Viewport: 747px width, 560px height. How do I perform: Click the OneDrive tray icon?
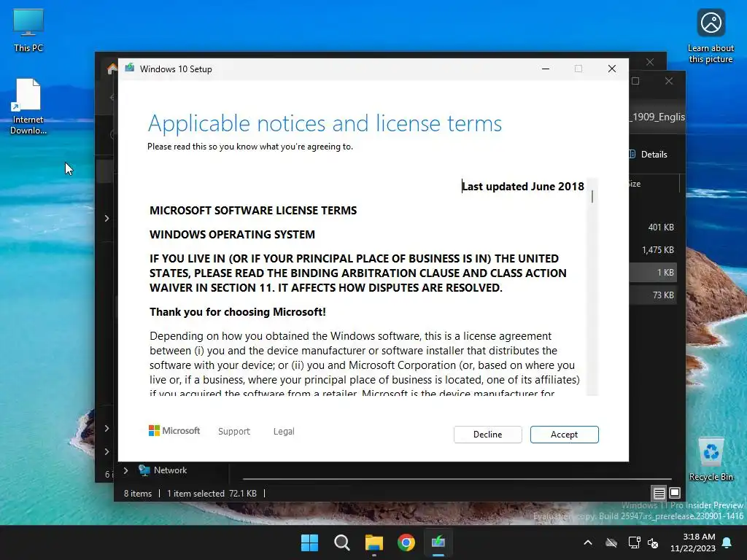point(611,542)
